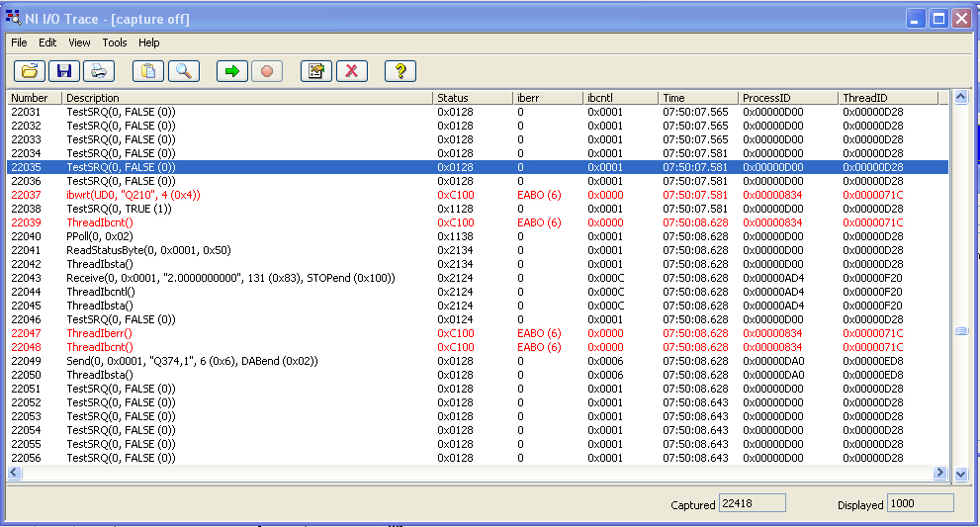Click the Time column header

(698, 98)
